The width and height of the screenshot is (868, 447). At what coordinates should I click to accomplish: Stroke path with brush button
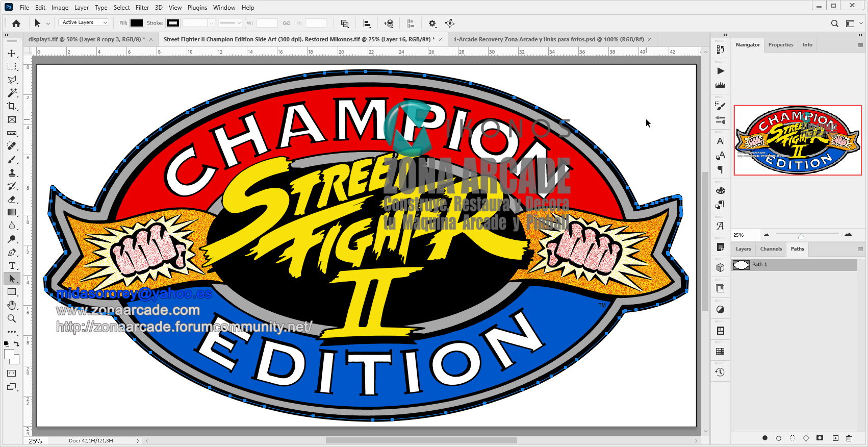778,438
